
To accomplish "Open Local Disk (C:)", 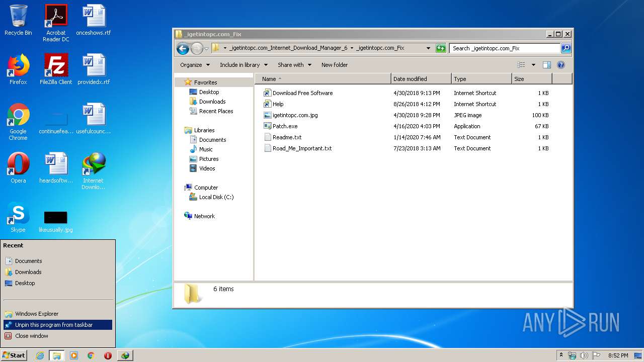I will tap(216, 197).
